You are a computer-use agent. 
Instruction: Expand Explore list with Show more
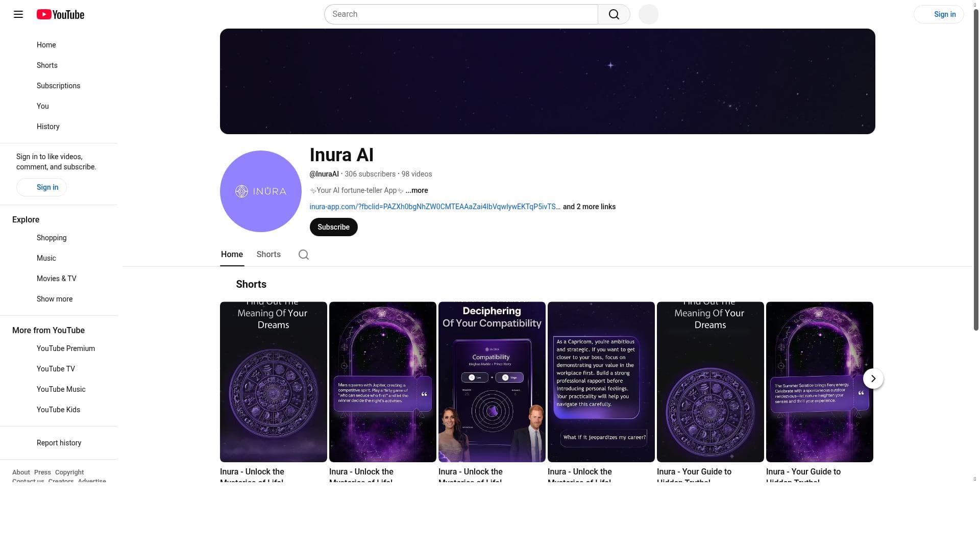tap(55, 299)
